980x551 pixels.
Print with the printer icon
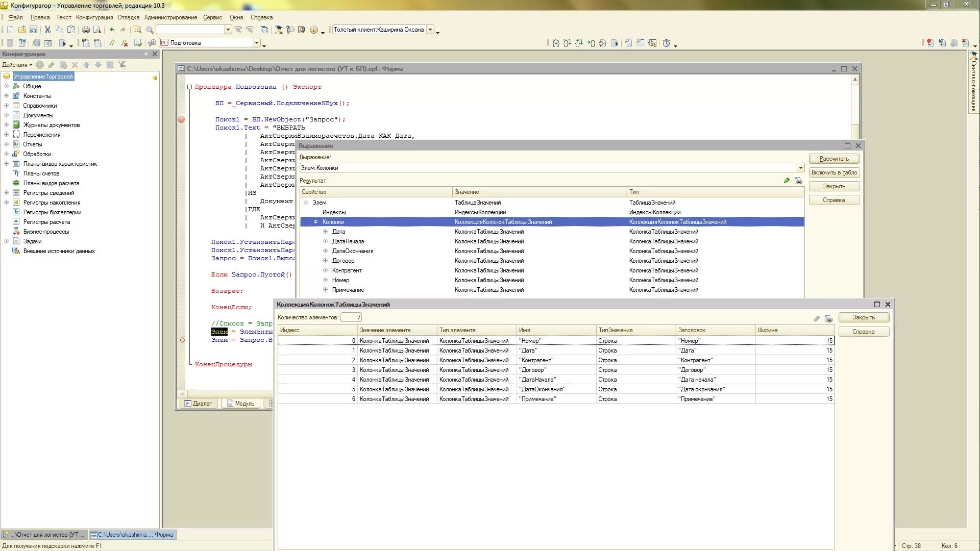click(x=86, y=30)
